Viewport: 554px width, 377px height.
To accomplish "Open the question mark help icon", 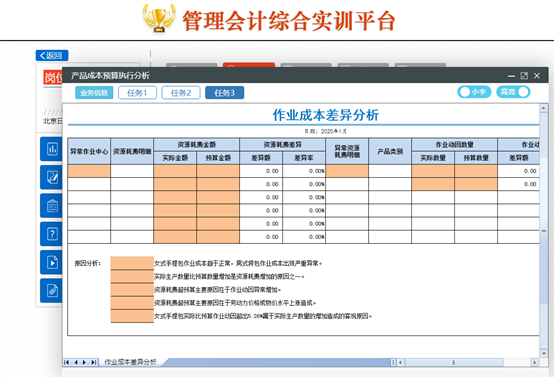I will [x=51, y=234].
